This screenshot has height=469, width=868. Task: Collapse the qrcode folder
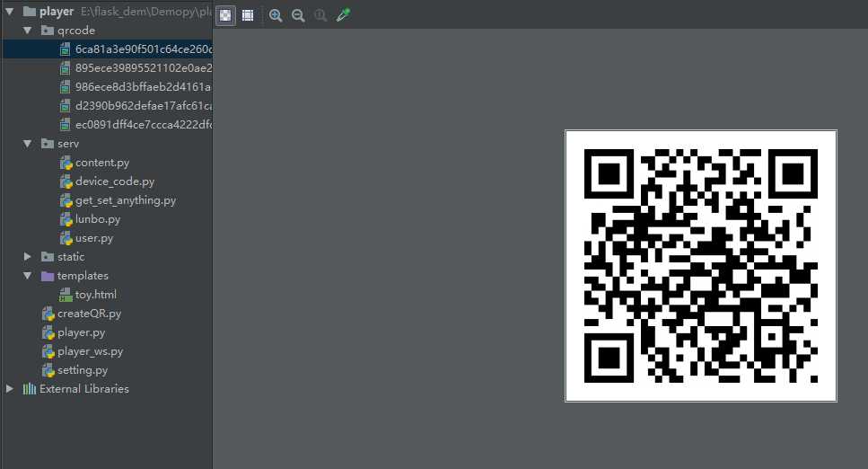point(27,31)
